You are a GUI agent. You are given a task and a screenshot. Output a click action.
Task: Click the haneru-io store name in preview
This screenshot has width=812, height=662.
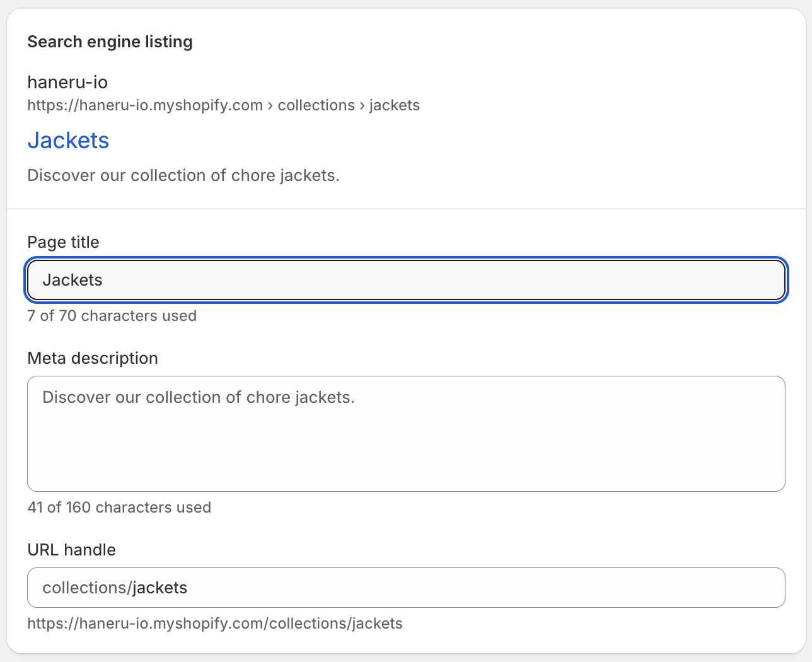click(67, 82)
